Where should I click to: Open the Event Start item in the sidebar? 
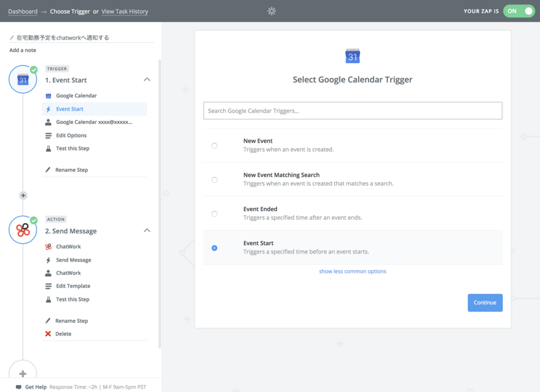point(94,109)
